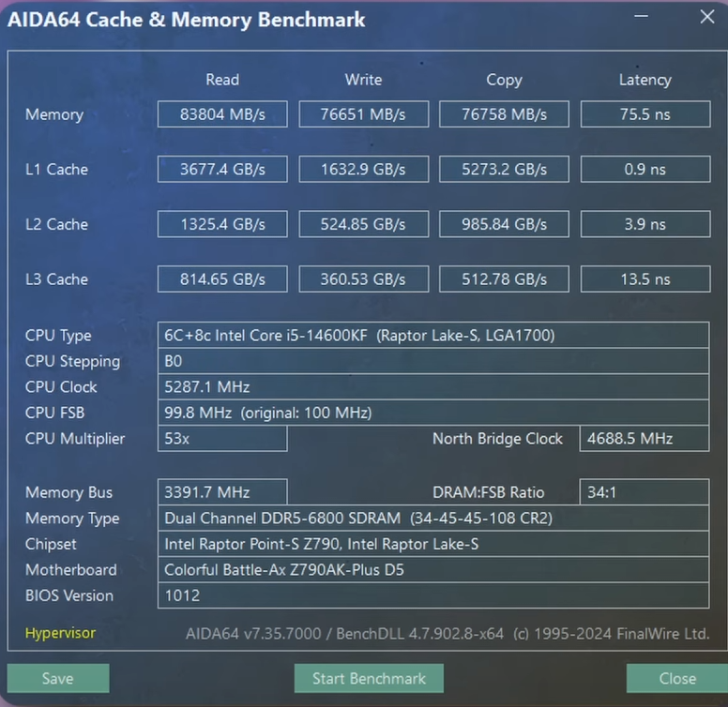
Task: Click L2 Cache read 1325.4 GB/s
Action: (222, 224)
